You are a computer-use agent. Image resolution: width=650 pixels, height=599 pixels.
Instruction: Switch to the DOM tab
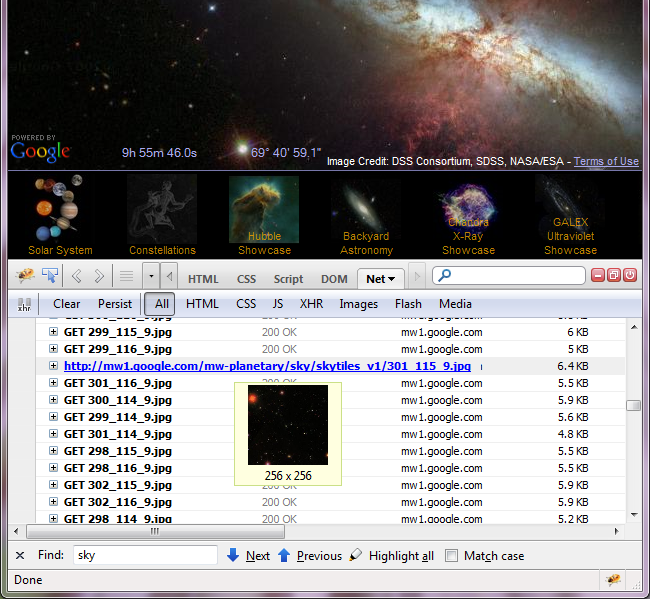coord(334,279)
